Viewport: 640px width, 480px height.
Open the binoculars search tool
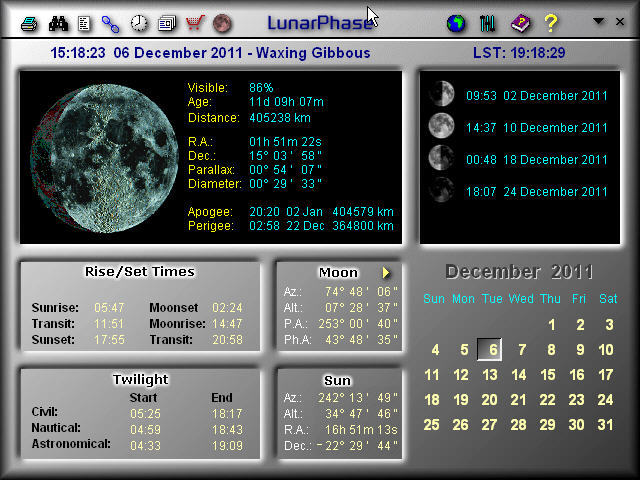click(x=58, y=22)
